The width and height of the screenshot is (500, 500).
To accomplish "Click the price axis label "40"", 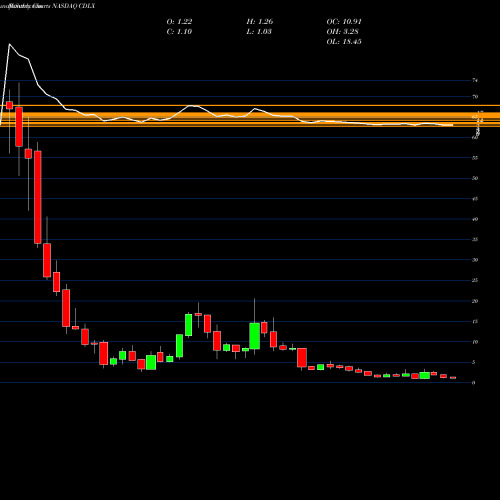I will point(475,219).
